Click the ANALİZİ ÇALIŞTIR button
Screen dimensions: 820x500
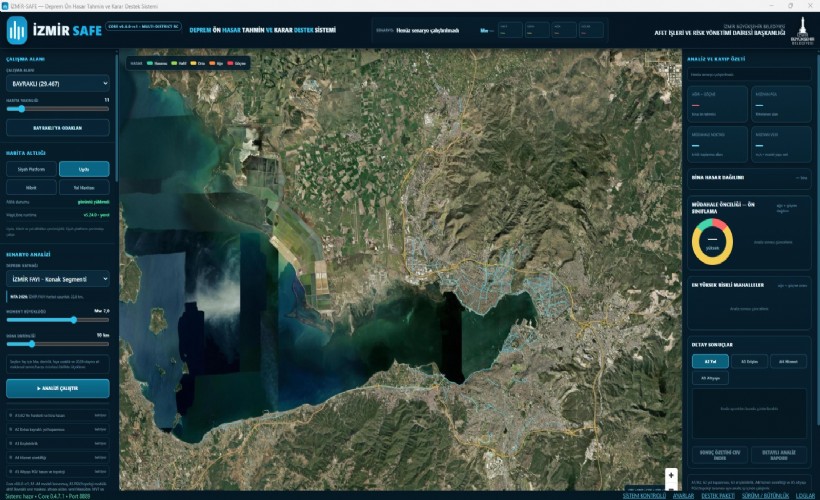pyautogui.click(x=58, y=389)
